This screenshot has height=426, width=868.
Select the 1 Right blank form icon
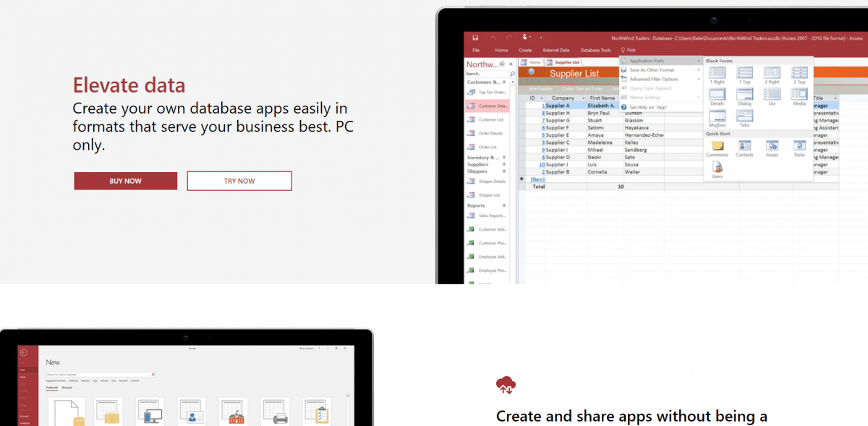(717, 74)
